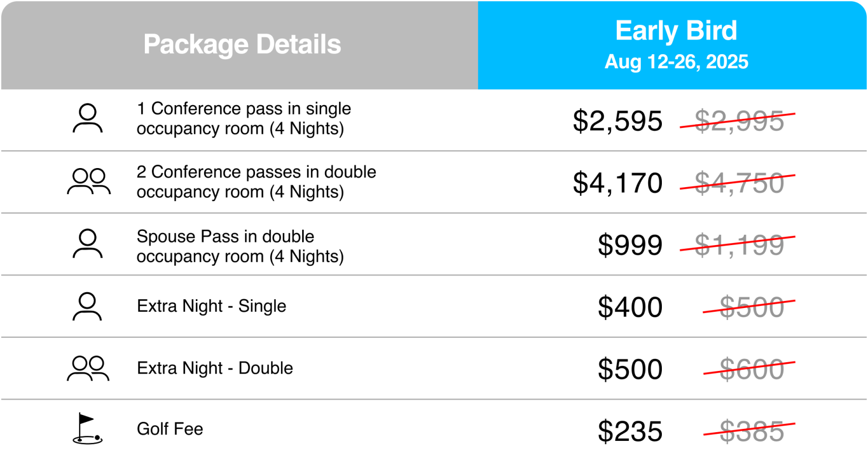Click the two-person icon for double occupancy passes
Image resolution: width=868 pixels, height=462 pixels.
click(88, 182)
